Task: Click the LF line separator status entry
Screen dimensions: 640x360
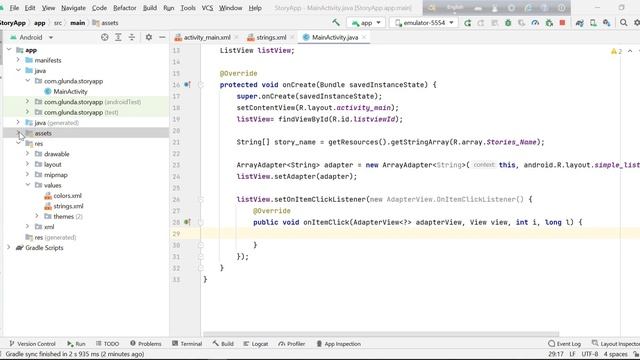Action: (x=572, y=354)
